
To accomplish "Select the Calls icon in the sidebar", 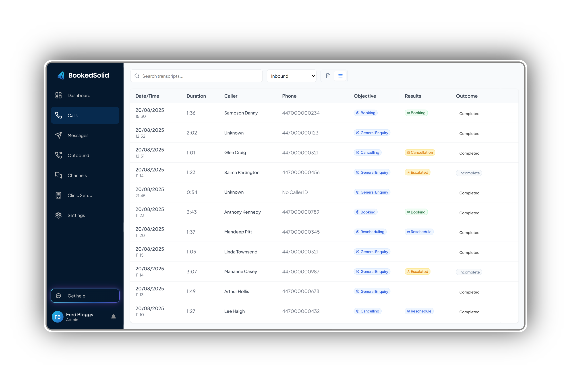I will click(x=58, y=115).
